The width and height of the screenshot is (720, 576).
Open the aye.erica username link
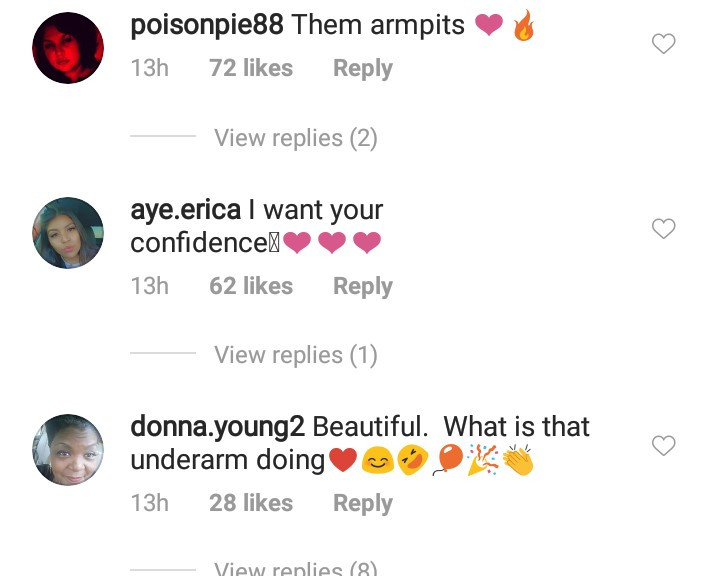point(185,211)
